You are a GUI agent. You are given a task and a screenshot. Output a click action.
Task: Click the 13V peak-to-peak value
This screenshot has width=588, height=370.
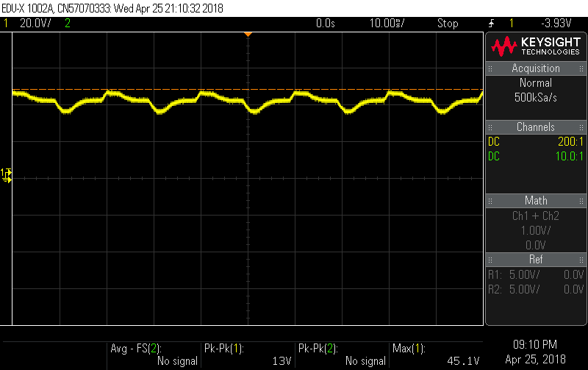[x=282, y=361]
